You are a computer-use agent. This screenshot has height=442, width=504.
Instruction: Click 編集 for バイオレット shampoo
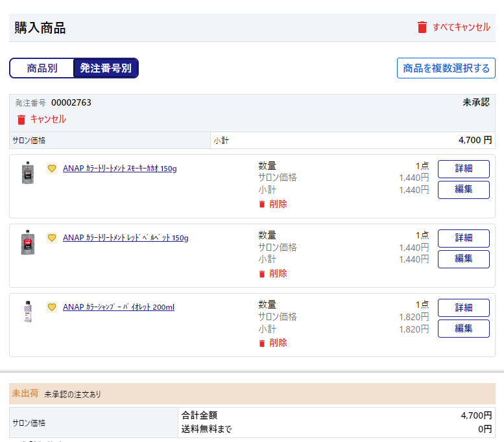coord(464,329)
